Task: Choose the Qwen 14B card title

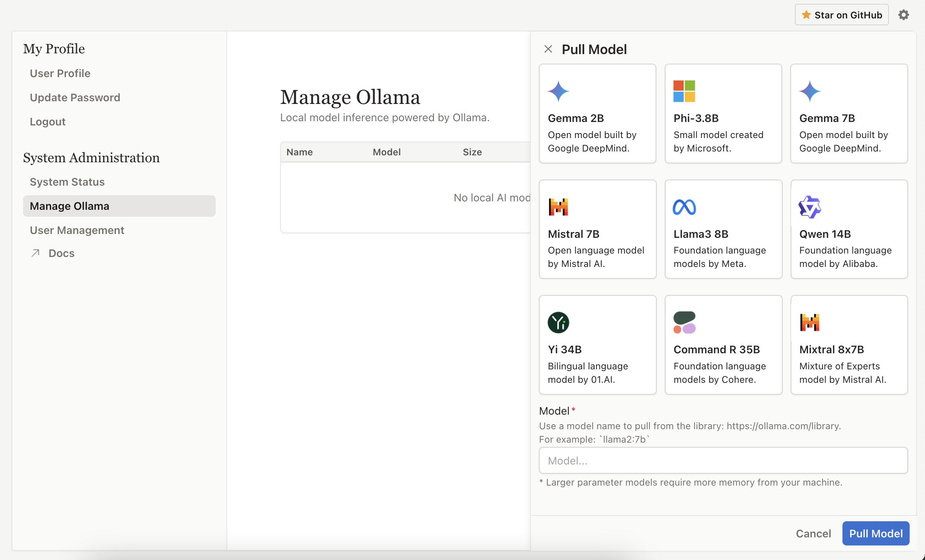Action: click(825, 234)
